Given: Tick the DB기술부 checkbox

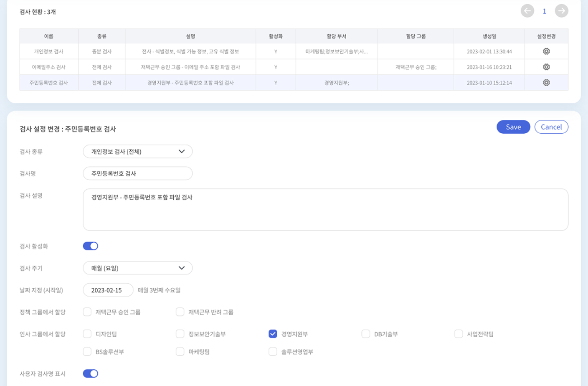Looking at the screenshot, I should [366, 334].
